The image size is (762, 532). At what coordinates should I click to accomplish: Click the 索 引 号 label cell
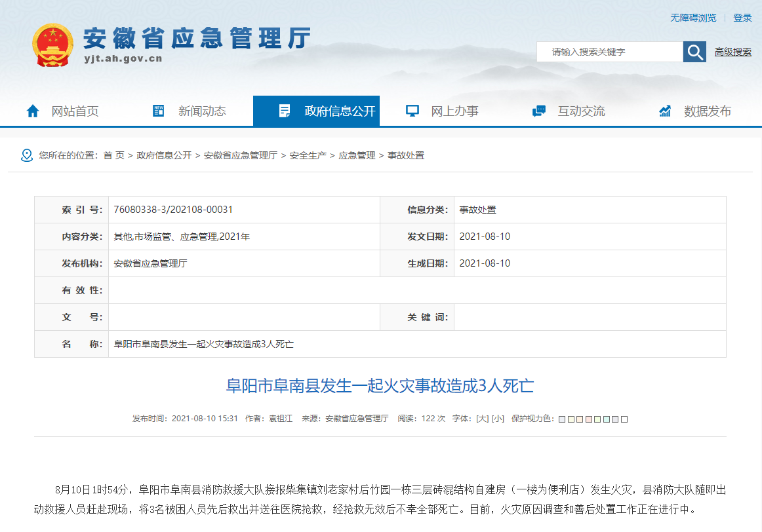(71, 210)
